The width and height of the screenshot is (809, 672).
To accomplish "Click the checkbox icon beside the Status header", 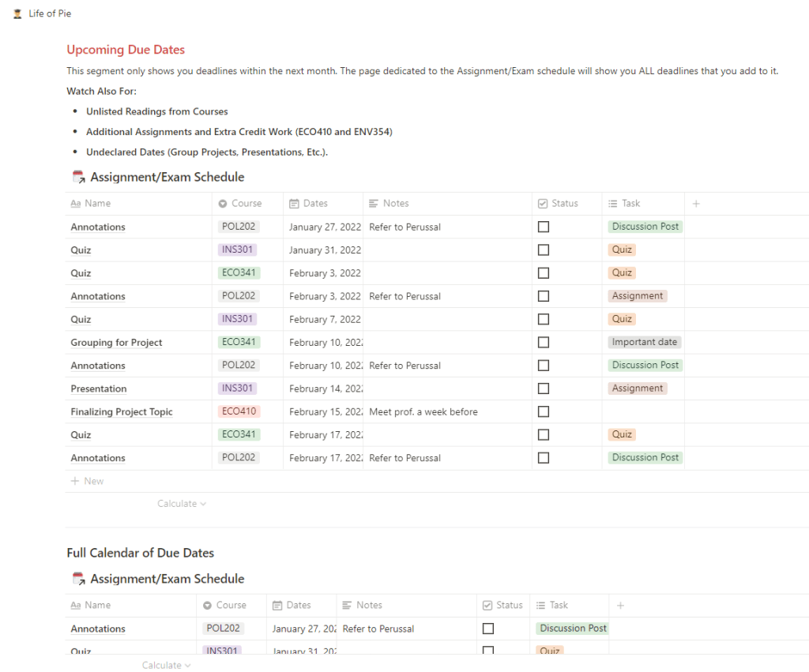I will (542, 203).
